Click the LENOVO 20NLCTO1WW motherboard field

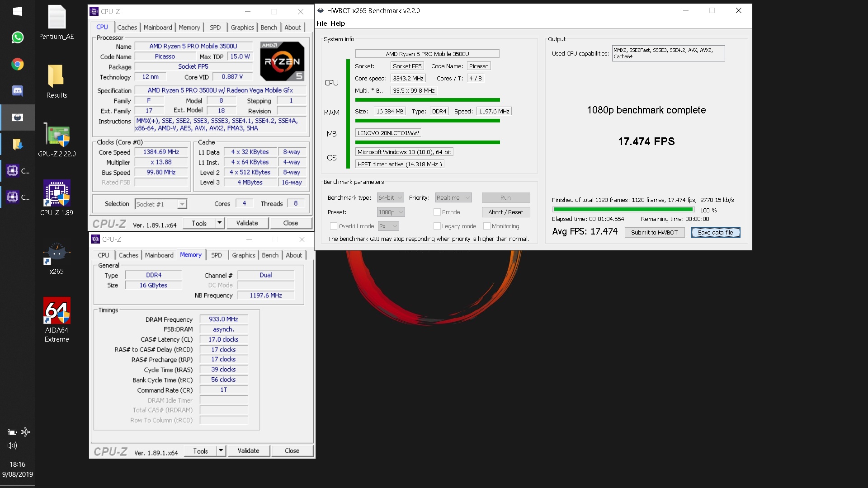[x=388, y=133]
